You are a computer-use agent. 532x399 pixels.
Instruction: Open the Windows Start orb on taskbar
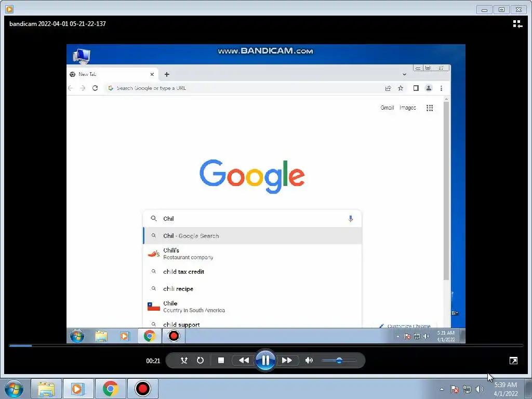tap(14, 389)
